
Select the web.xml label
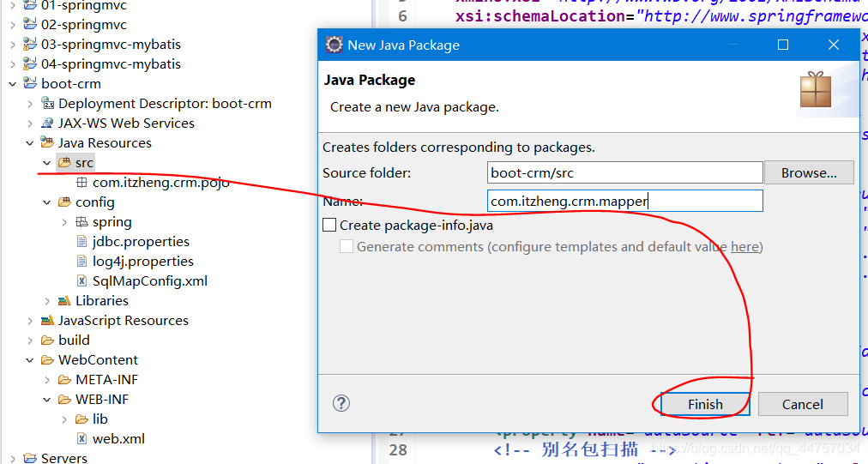coord(118,438)
